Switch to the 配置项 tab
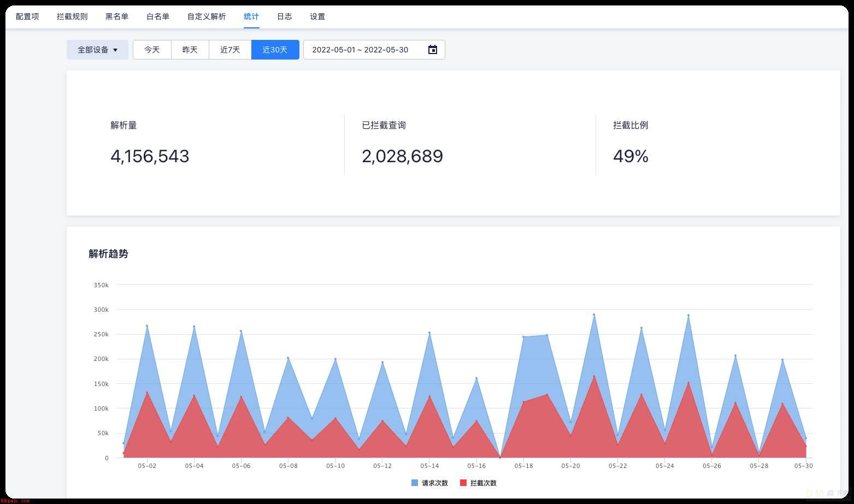The width and height of the screenshot is (854, 504). click(27, 16)
